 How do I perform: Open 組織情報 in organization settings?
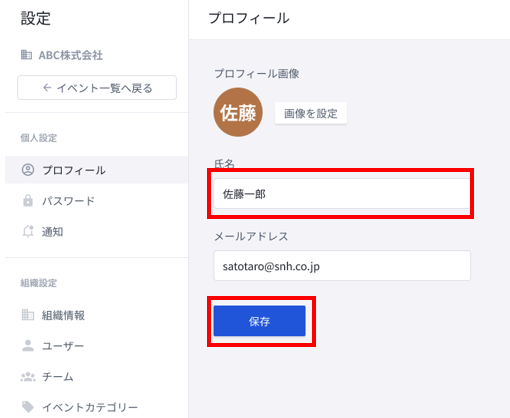[x=97, y=315]
